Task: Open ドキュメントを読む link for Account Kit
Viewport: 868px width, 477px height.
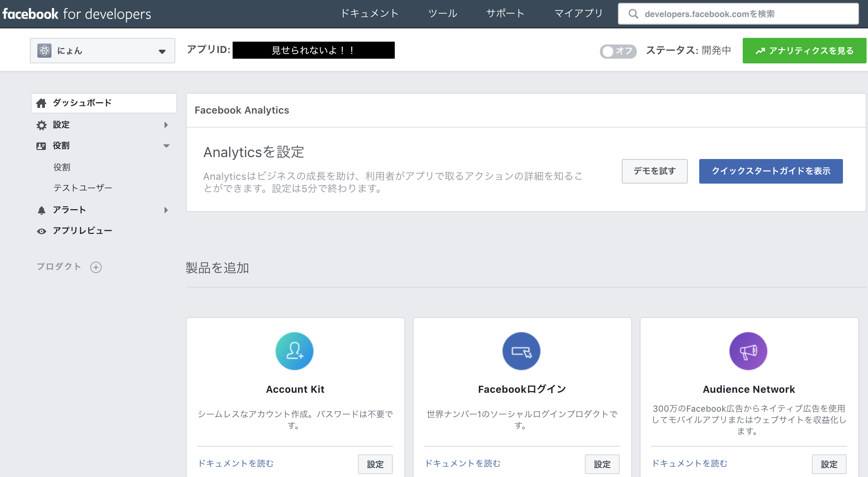Action: (235, 463)
